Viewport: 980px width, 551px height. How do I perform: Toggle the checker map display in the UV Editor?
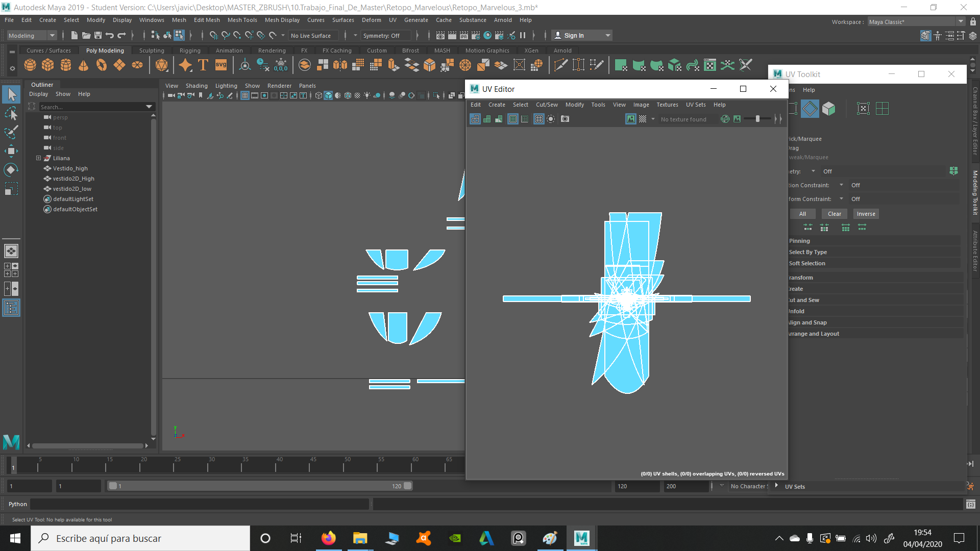point(643,119)
